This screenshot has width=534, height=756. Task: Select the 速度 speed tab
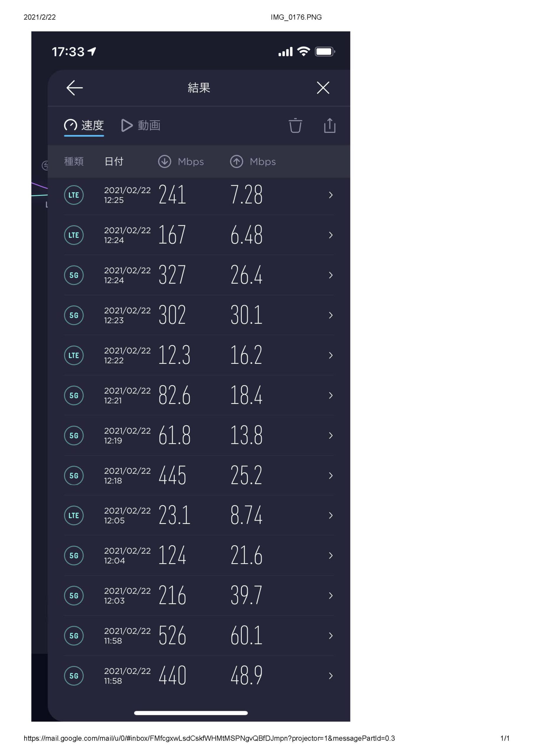coord(84,126)
